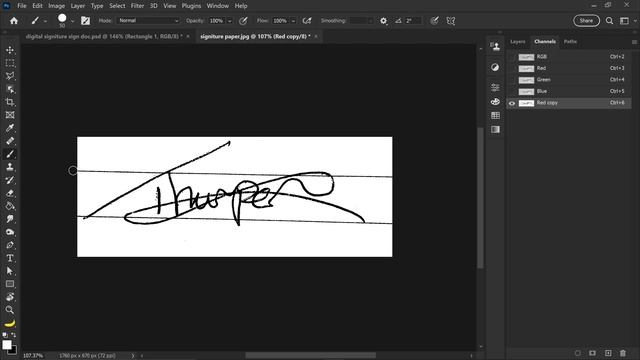Open the Select menu
This screenshot has width=640, height=360.
pyautogui.click(x=117, y=6)
